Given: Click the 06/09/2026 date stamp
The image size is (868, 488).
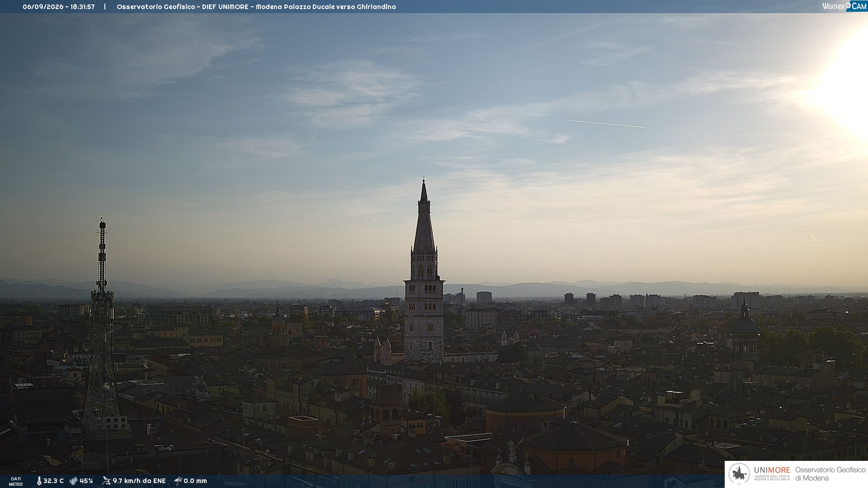Looking at the screenshot, I should (x=43, y=7).
